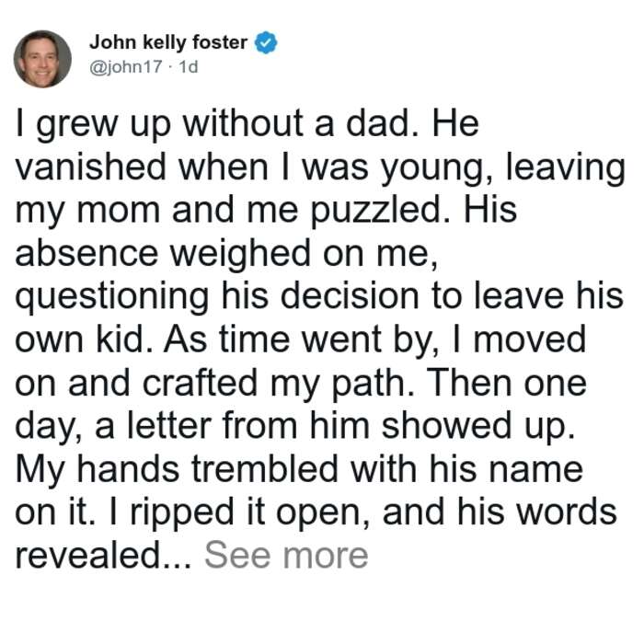Click the text 'My hands trembled'
Screen dimensions: 644x644
click(x=177, y=471)
